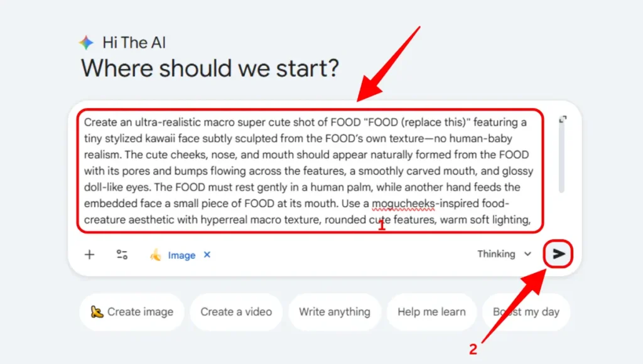This screenshot has height=364, width=643.
Task: Select the plus icon to attach files
Action: tap(89, 255)
